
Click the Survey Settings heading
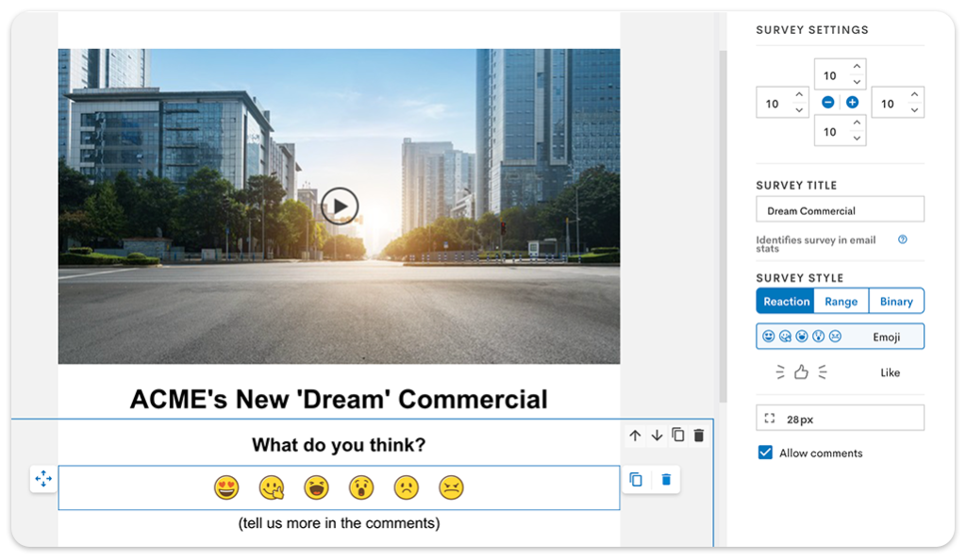tap(812, 29)
